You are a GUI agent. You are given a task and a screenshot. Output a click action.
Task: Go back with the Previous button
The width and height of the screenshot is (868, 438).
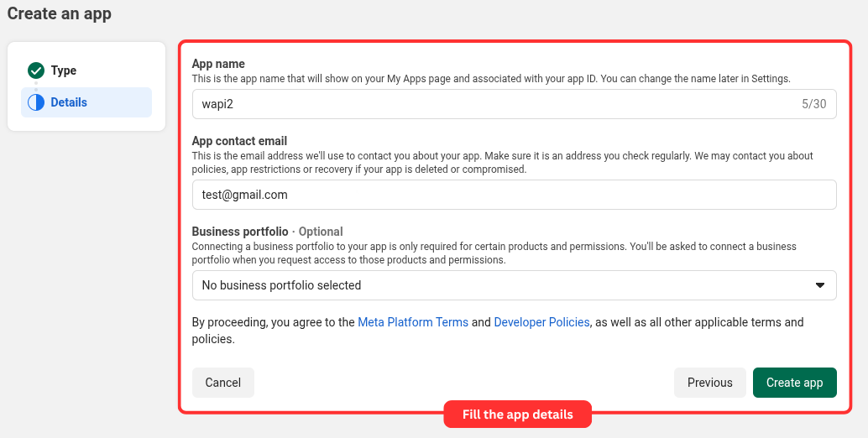coord(709,383)
